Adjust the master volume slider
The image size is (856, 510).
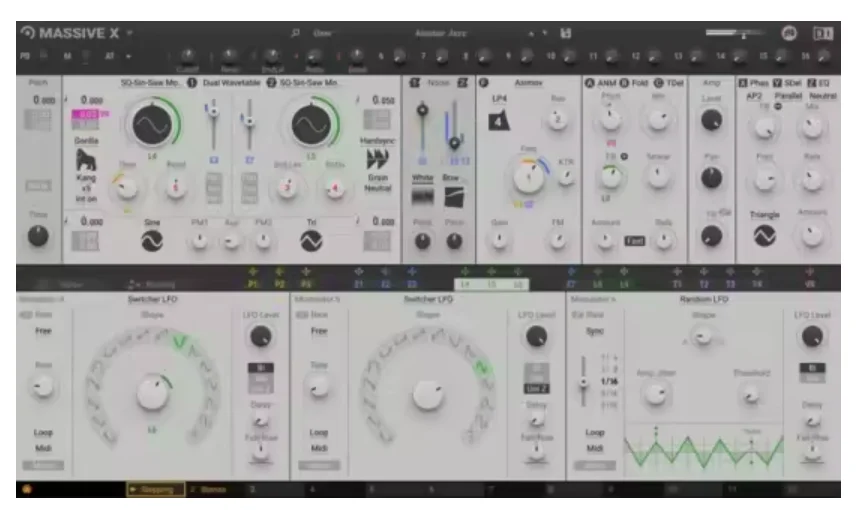tap(733, 33)
